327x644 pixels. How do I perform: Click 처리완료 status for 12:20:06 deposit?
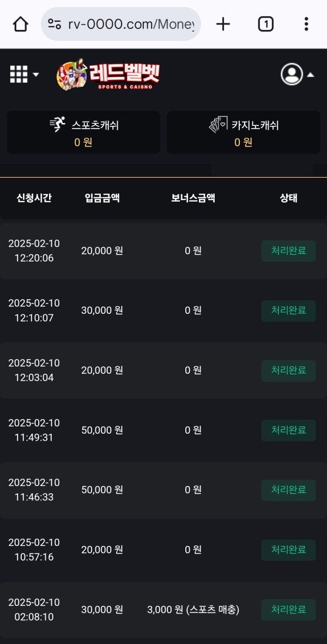(x=288, y=251)
